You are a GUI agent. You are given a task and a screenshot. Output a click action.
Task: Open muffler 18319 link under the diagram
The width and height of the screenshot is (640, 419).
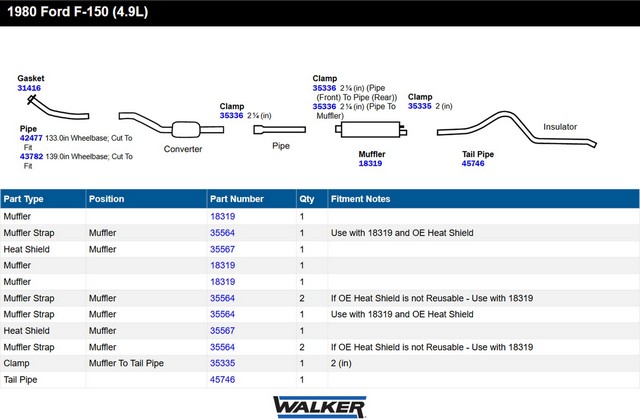click(x=370, y=163)
